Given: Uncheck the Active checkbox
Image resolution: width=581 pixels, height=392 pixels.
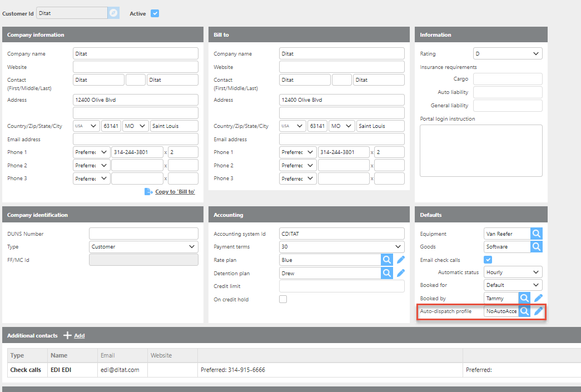Looking at the screenshot, I should (155, 13).
